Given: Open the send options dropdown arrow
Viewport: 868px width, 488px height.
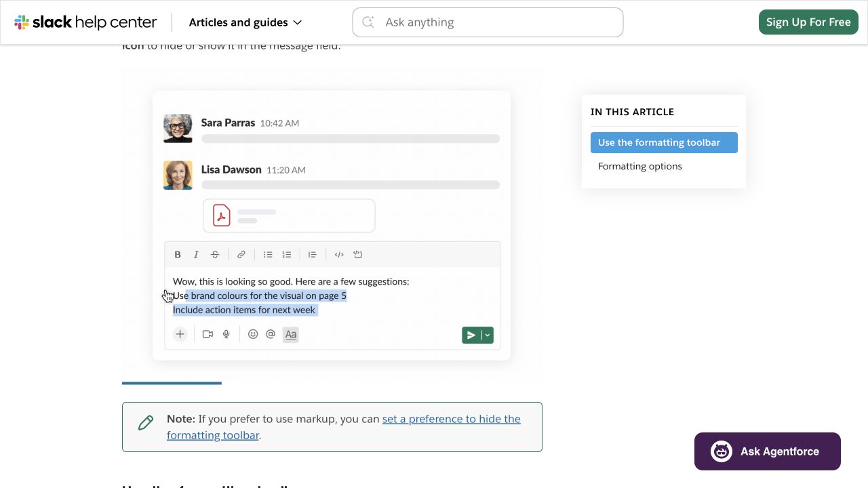Looking at the screenshot, I should [x=488, y=335].
